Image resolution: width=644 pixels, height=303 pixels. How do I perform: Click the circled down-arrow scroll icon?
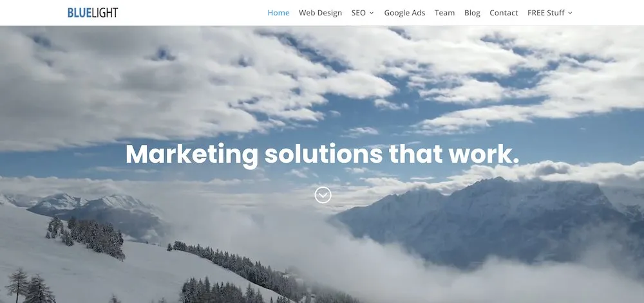[323, 195]
